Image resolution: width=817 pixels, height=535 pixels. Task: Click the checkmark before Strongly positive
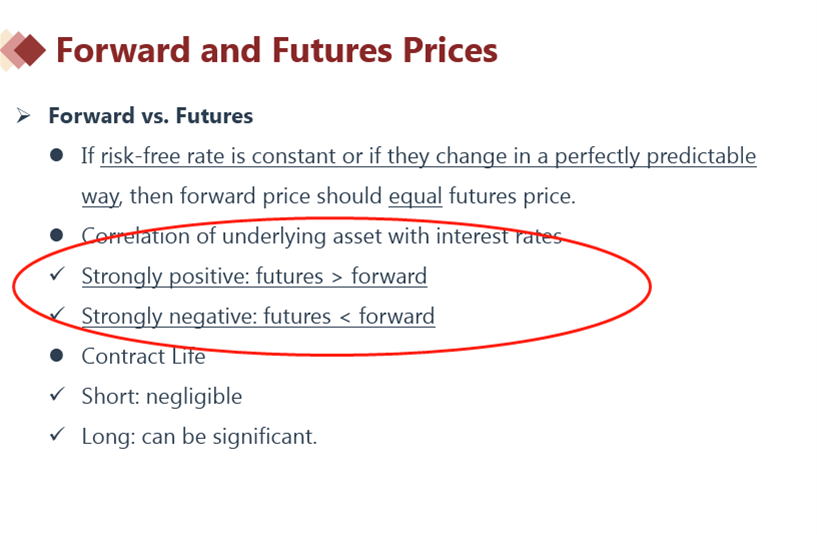tap(57, 275)
